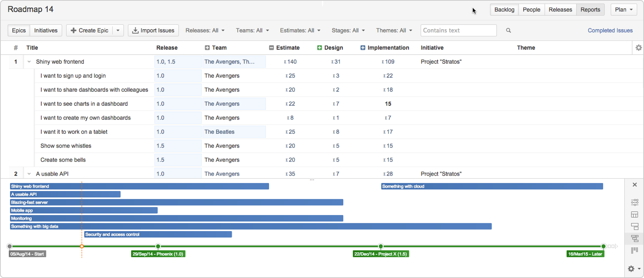644x278 pixels.
Task: Open the Releases: All filter dropdown
Action: [x=205, y=31]
